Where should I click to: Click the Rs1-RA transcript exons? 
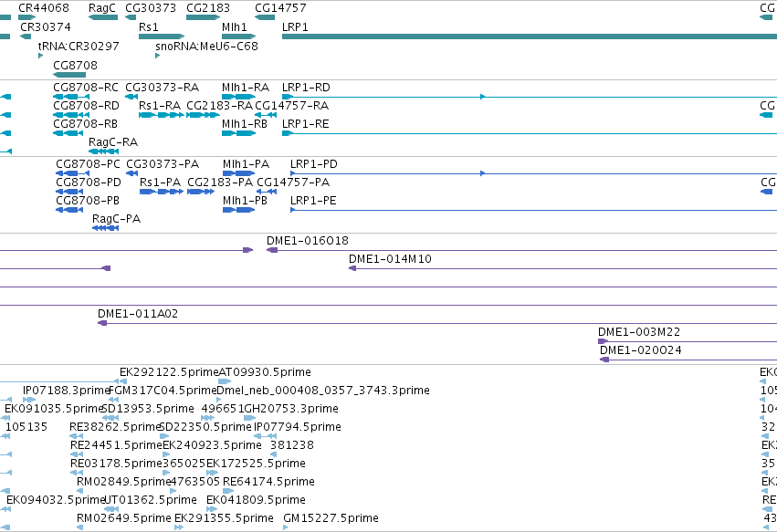coord(162,115)
